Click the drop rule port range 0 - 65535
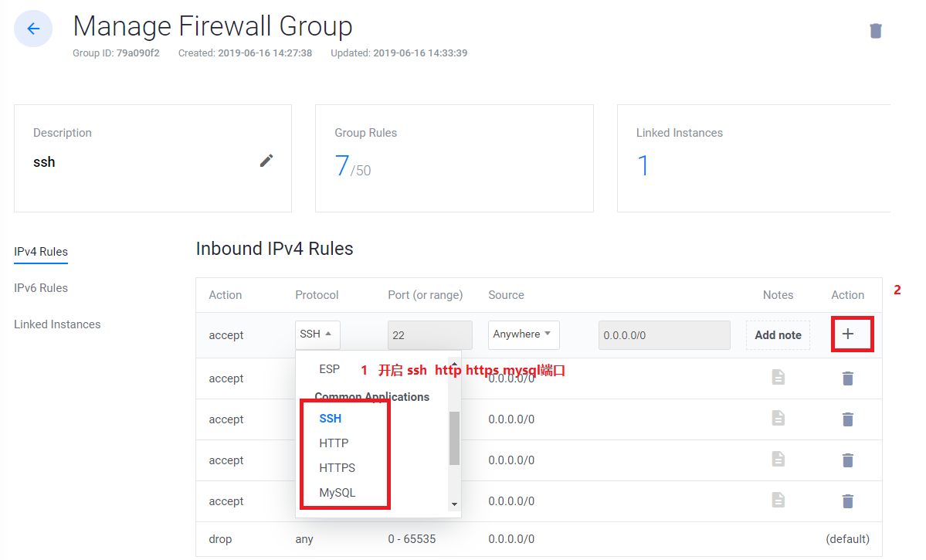 pyautogui.click(x=412, y=538)
